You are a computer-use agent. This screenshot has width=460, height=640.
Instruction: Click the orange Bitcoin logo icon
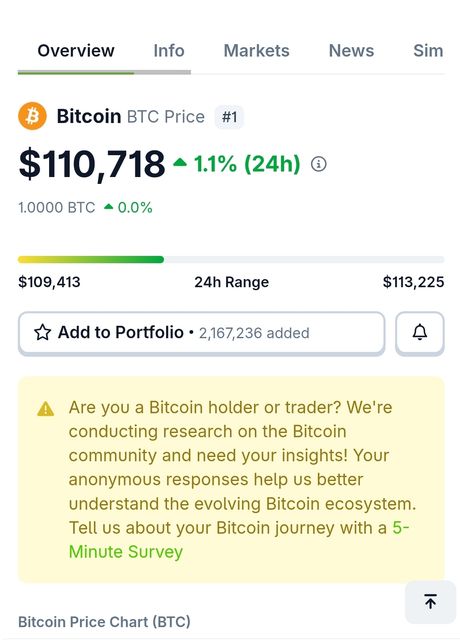pos(32,116)
